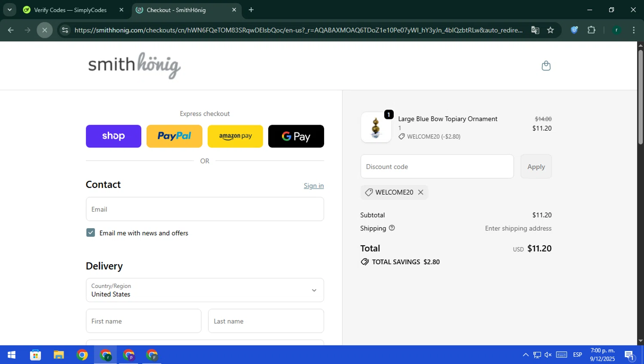This screenshot has height=364, width=644.
Task: Open the Chrome three-dot menu
Action: 634,30
